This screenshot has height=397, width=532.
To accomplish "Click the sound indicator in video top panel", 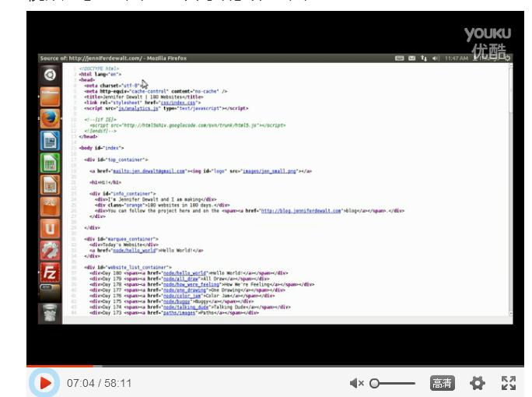I will coord(436,58).
